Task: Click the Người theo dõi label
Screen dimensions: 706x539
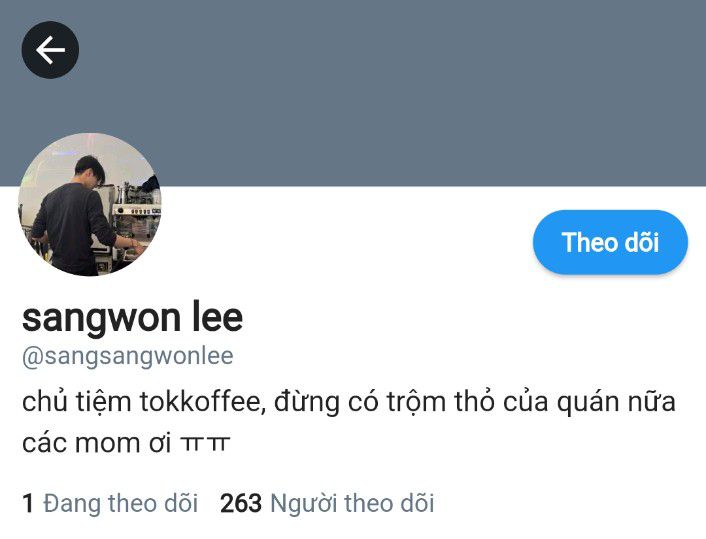Action: click(352, 503)
